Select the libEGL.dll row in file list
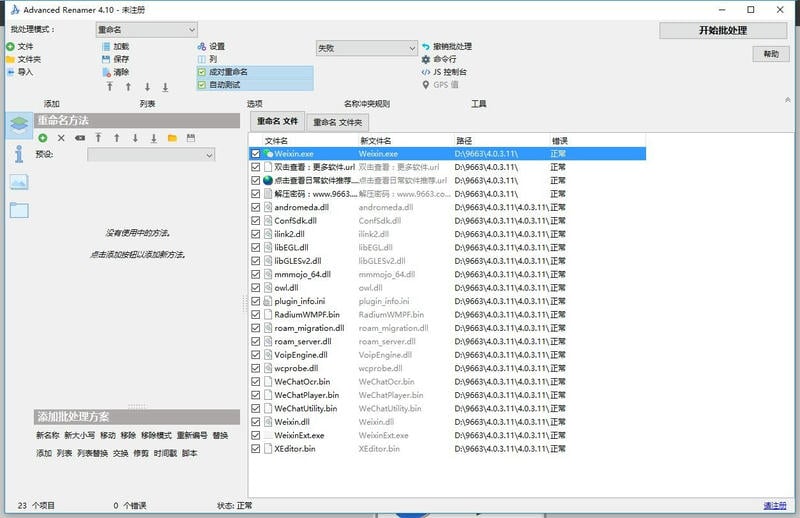The height and width of the screenshot is (518, 800). (291, 246)
